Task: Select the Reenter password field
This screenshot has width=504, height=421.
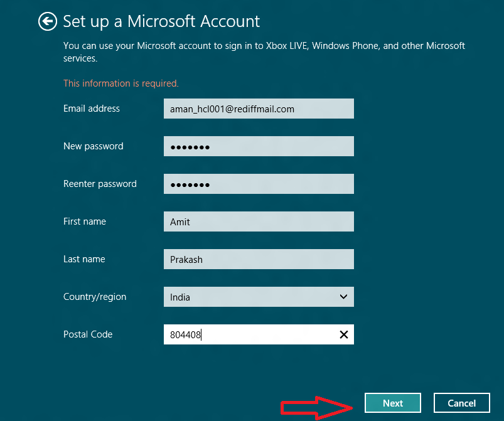Action: (x=259, y=184)
